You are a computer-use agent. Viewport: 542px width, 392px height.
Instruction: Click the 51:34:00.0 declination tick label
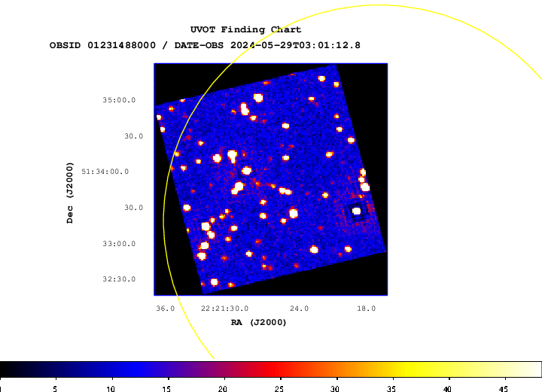[105, 172]
